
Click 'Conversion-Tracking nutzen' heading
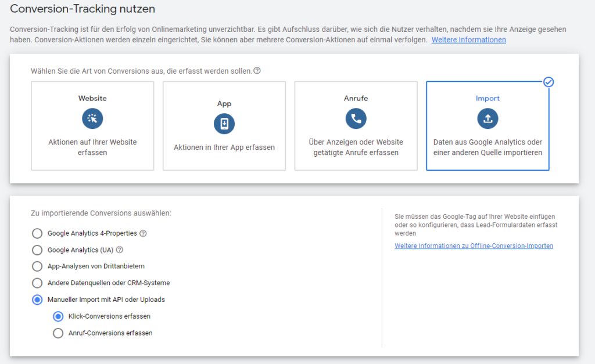pyautogui.click(x=83, y=9)
